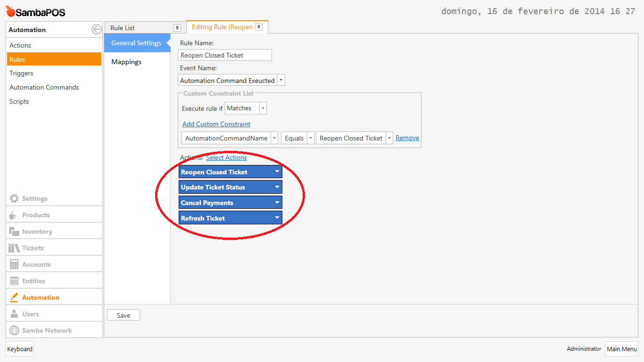Open Tickets via the binder icon
The width and height of the screenshot is (644, 362).
[14, 248]
